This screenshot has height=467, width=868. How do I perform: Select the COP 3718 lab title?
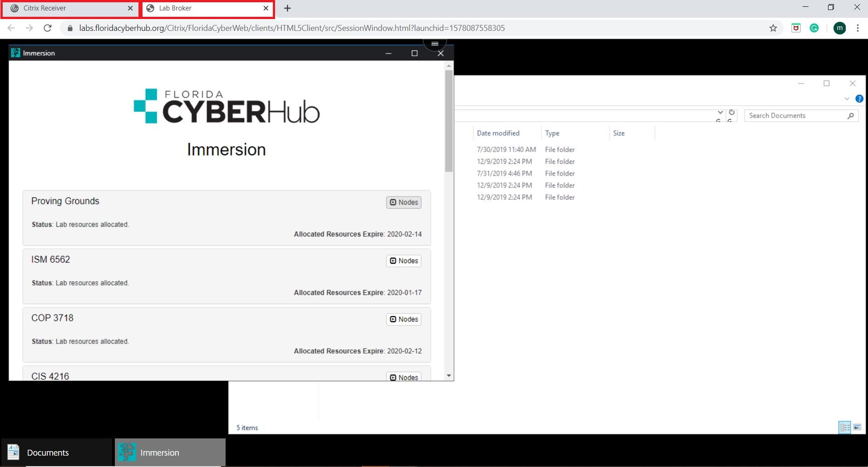click(x=52, y=318)
